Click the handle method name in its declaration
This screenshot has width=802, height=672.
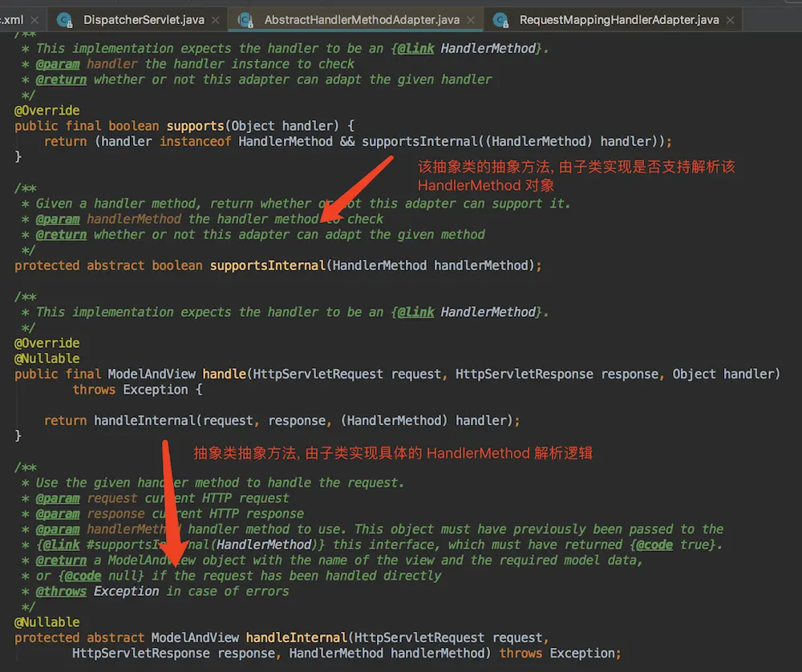point(224,374)
